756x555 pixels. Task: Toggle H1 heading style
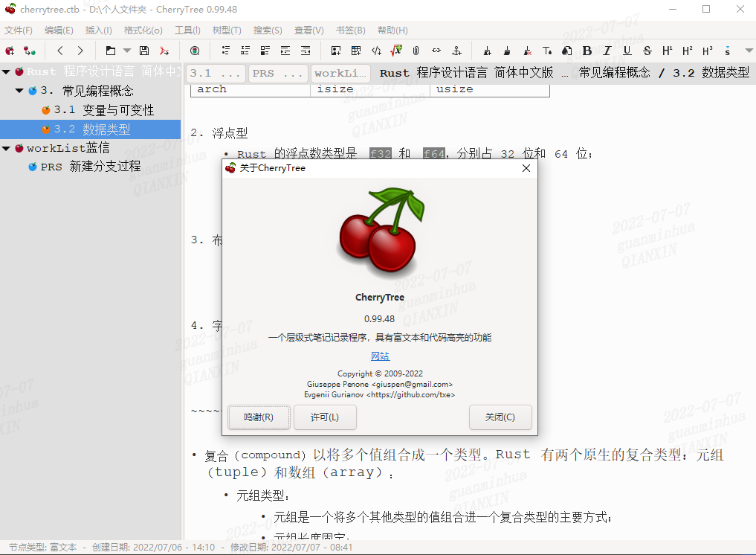[x=668, y=51]
